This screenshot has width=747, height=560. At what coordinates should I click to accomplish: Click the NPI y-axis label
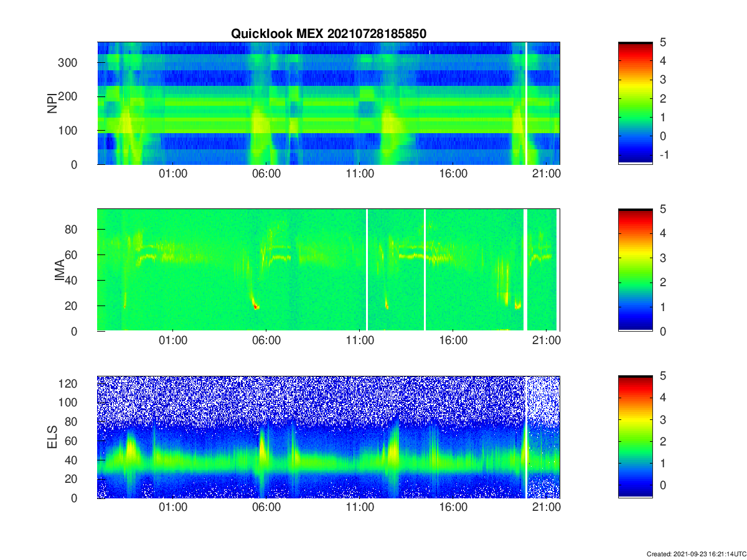point(53,103)
